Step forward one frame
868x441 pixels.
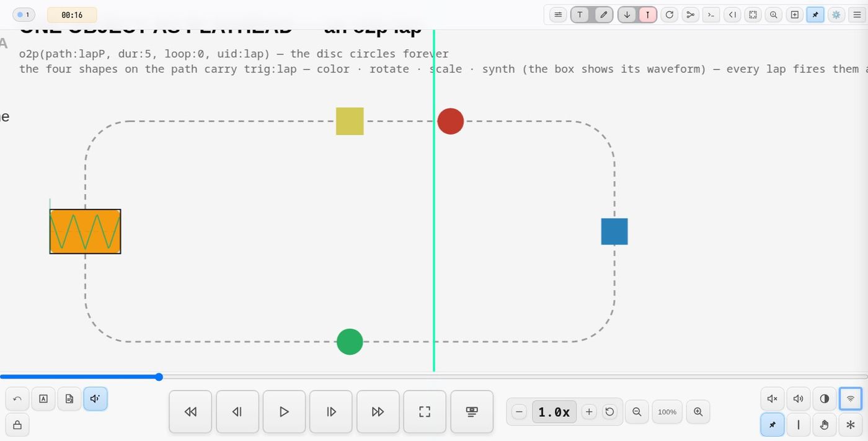331,412
